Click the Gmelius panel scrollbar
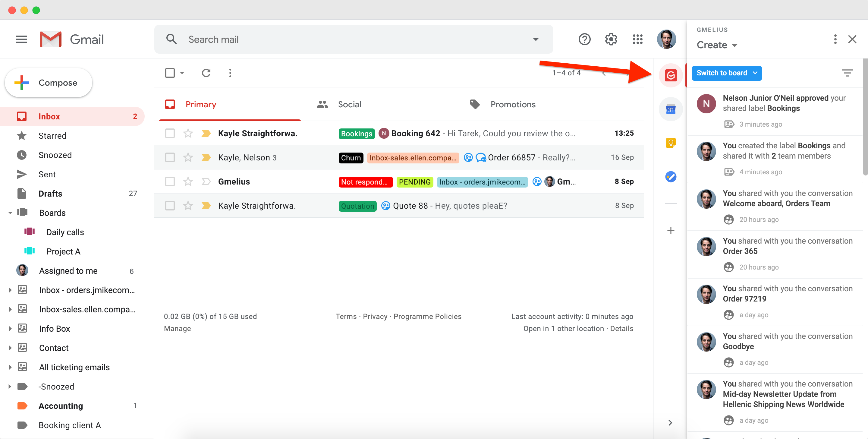Screen dimensions: 868x439 [865, 117]
